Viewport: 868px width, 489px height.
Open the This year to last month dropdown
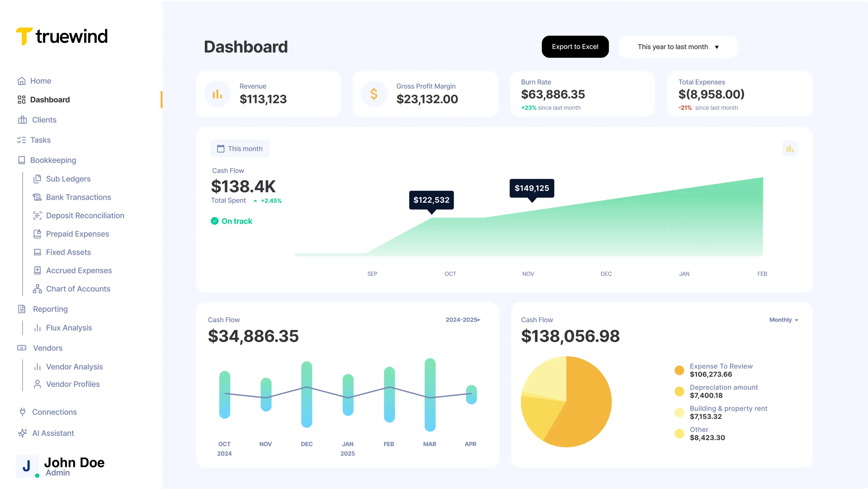coord(678,47)
